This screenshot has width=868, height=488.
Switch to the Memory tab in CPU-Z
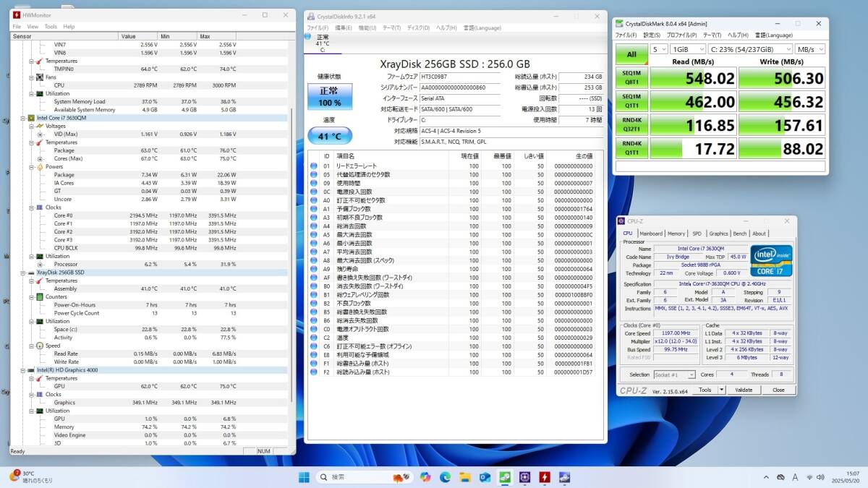676,234
